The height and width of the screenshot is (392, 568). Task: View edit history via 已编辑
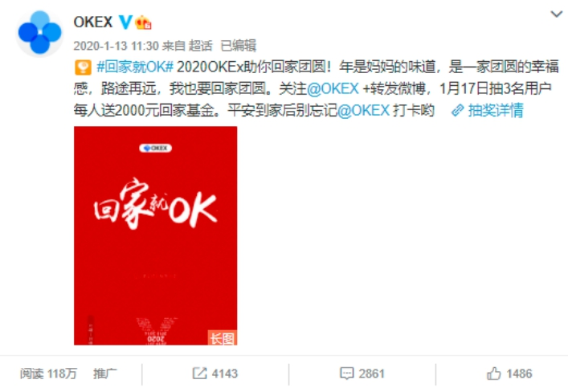(x=239, y=46)
